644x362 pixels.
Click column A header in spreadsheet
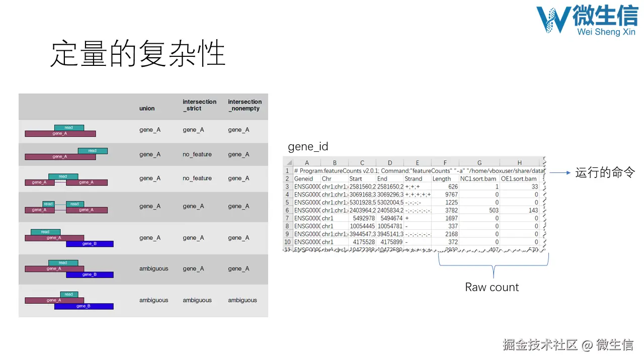point(307,162)
